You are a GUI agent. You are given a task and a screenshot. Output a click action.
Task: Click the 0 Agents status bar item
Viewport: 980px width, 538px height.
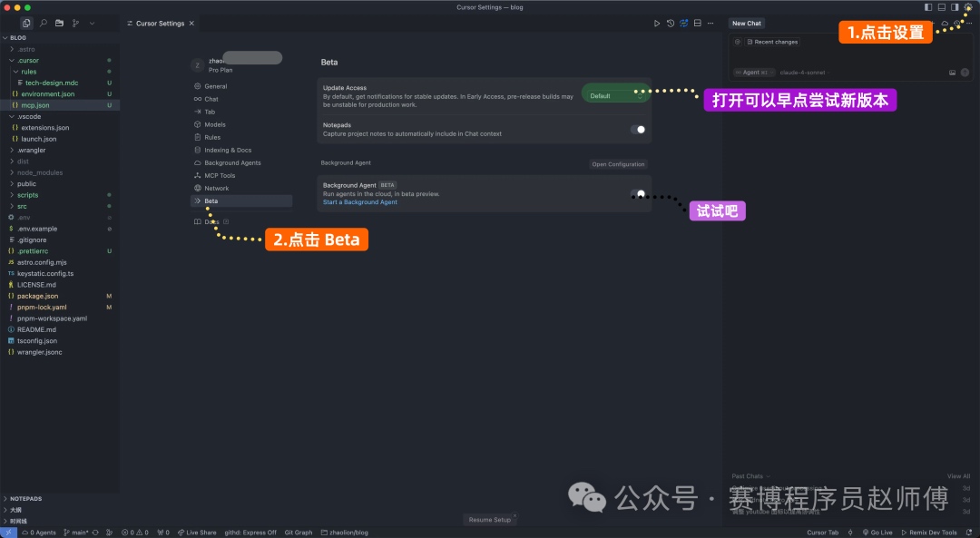pyautogui.click(x=39, y=533)
